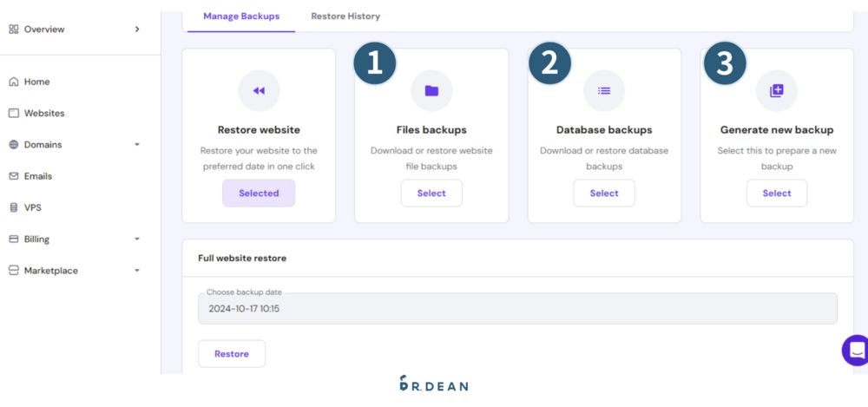This screenshot has height=407, width=868.
Task: Click the Home icon in sidebar
Action: click(14, 82)
